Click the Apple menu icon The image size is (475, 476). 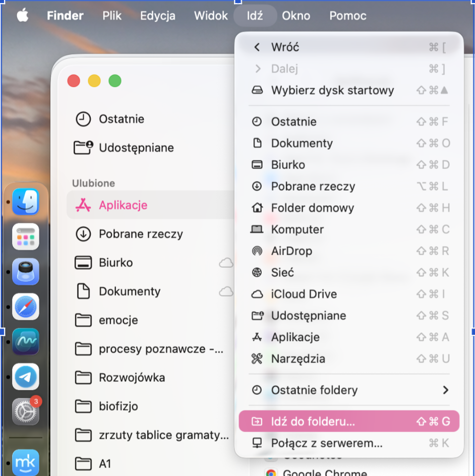23,15
